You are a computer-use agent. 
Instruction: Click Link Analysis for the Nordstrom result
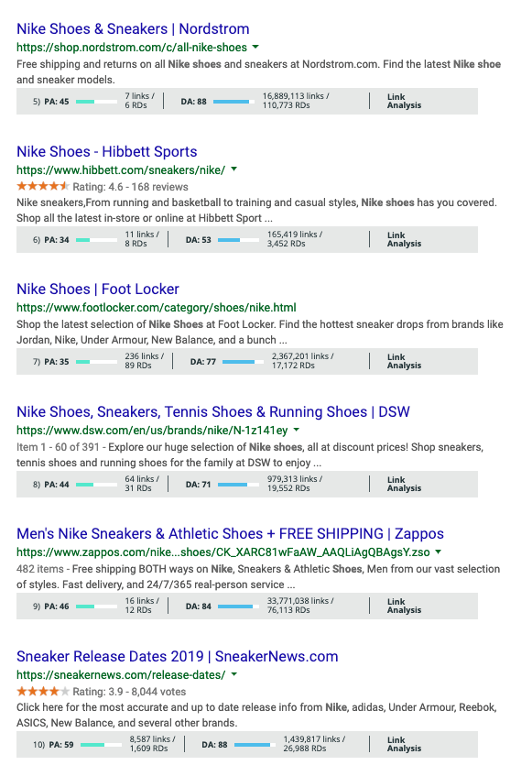(404, 101)
